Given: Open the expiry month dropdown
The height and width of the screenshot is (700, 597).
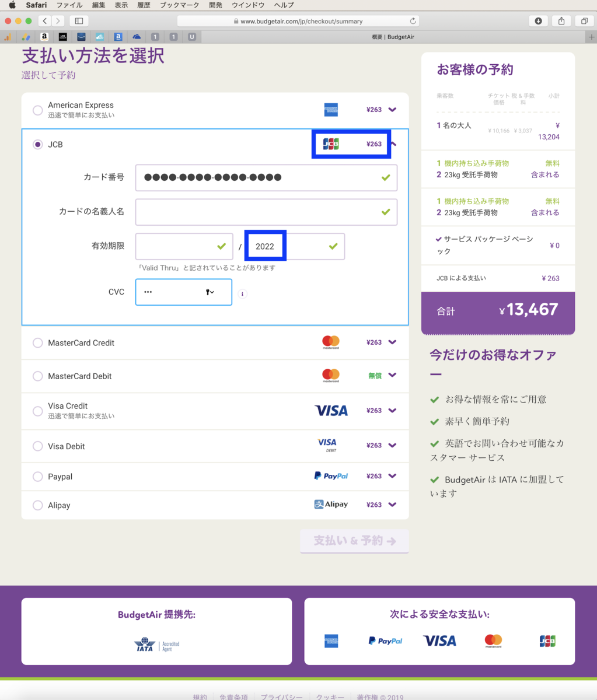Looking at the screenshot, I should click(x=184, y=246).
